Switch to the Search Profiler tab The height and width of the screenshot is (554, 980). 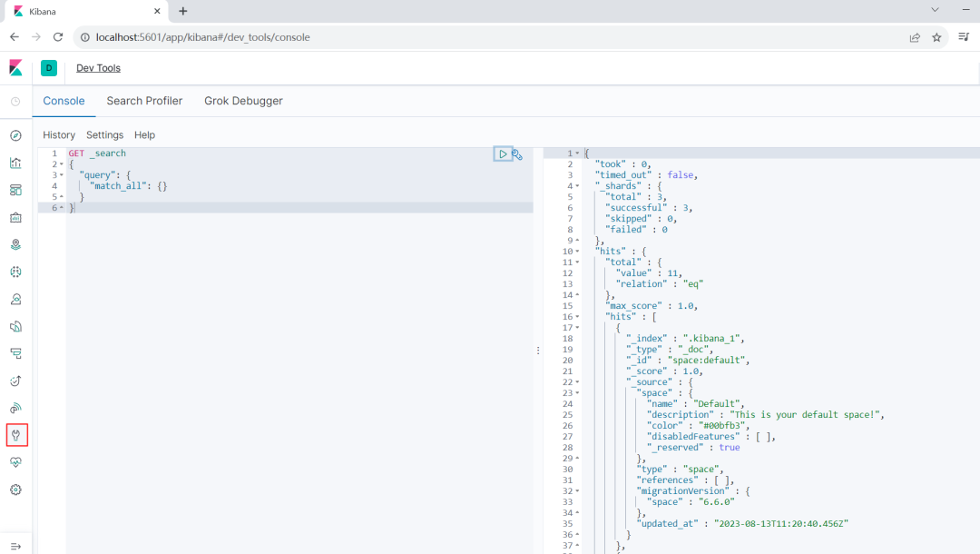[144, 101]
